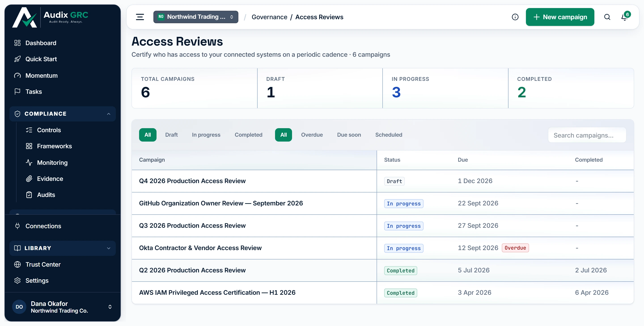
Task: Open GitHub Organization Owner Review campaign
Action: pos(221,203)
